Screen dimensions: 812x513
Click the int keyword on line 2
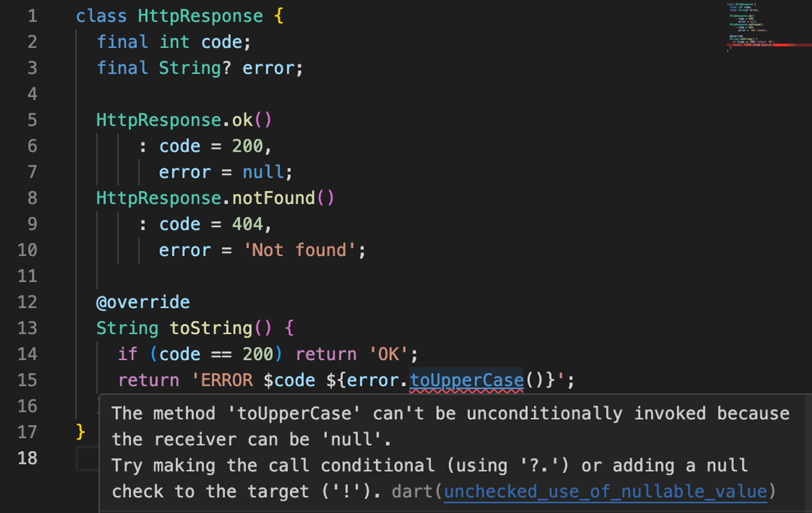(x=174, y=42)
